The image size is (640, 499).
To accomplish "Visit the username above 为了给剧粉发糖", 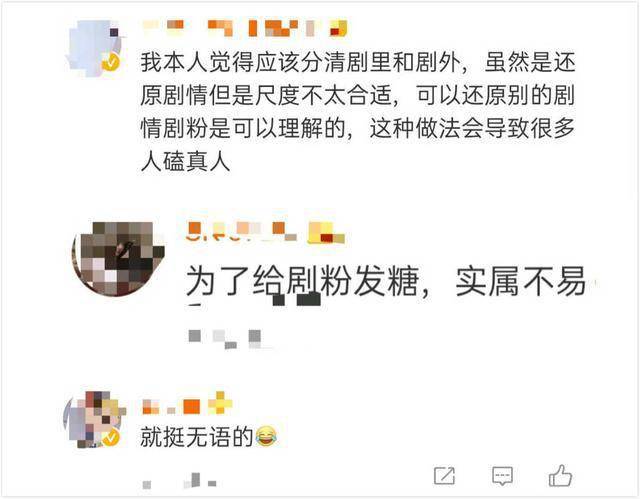I will pyautogui.click(x=242, y=231).
